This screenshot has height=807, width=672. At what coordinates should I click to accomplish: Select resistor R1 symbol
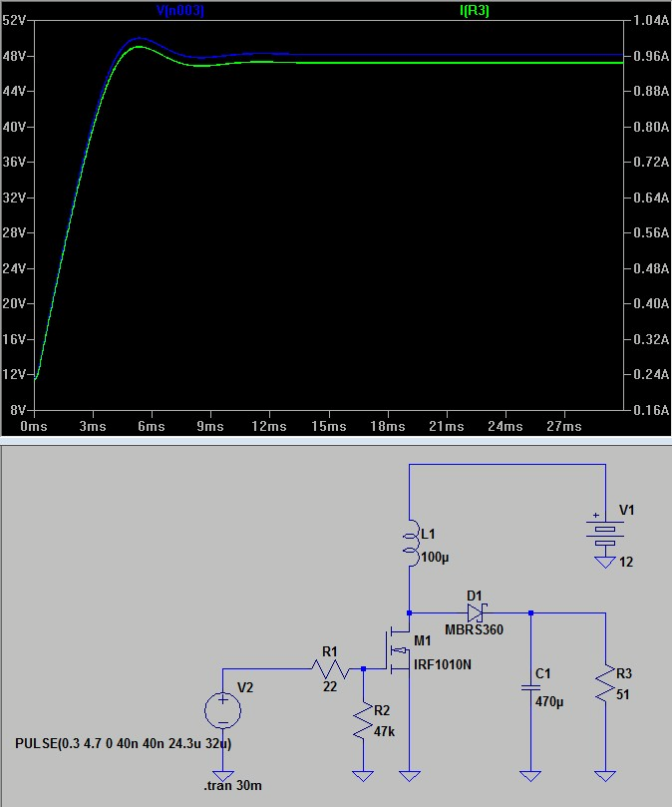coord(330,669)
